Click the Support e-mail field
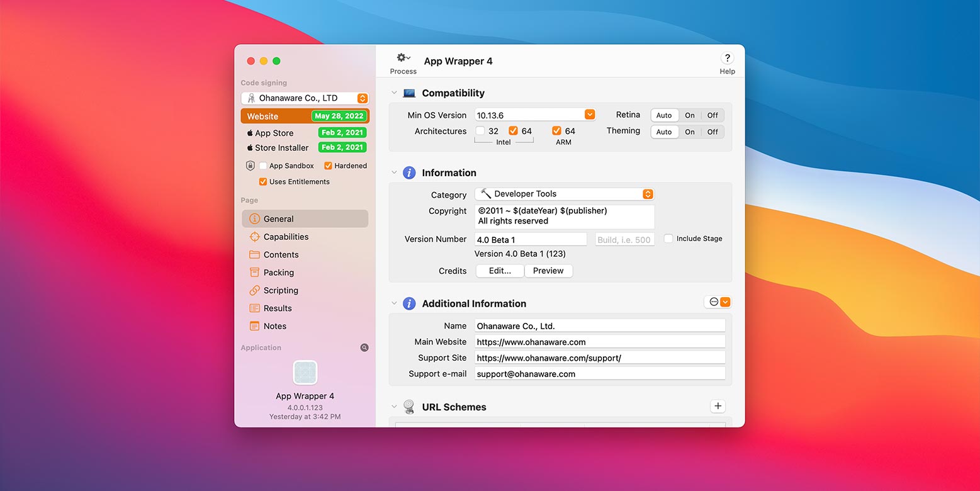 click(600, 373)
